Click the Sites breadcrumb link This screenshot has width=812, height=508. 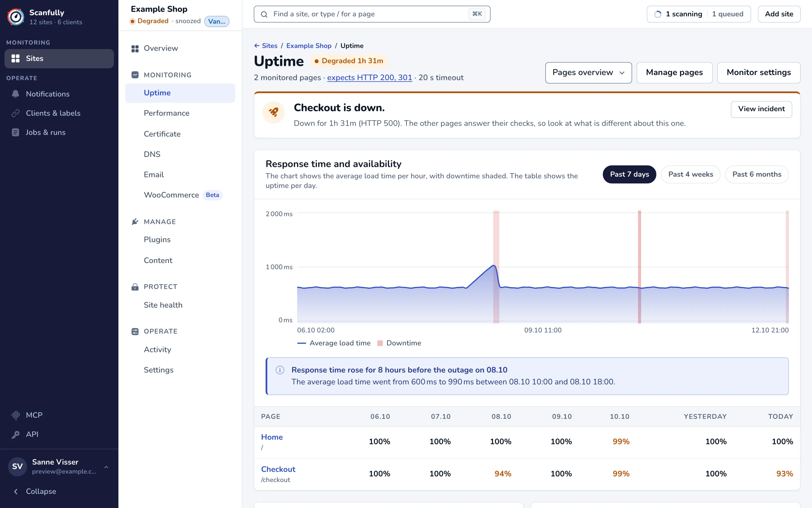tap(270, 46)
